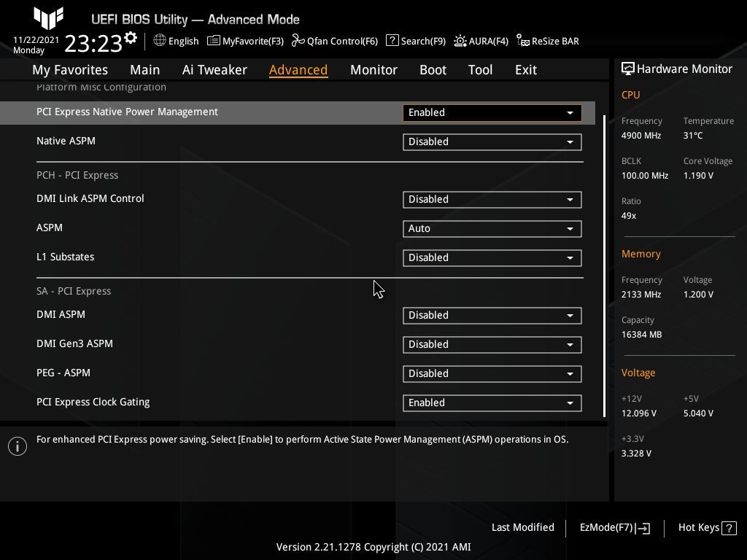The image size is (747, 560).
Task: Expand DMI Link ASPM Control dropdown
Action: (x=492, y=200)
